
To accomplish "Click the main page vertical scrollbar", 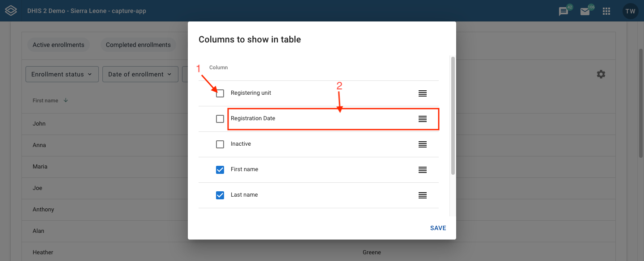I will (640, 103).
